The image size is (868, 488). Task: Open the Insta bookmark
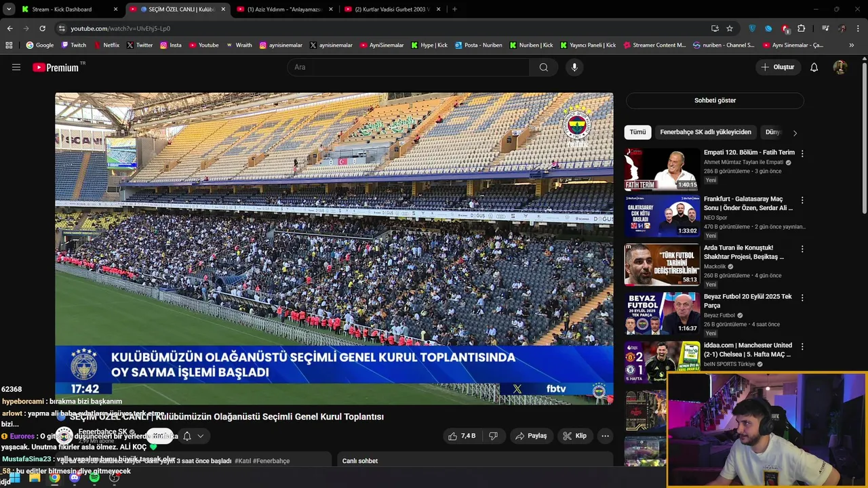pyautogui.click(x=171, y=45)
